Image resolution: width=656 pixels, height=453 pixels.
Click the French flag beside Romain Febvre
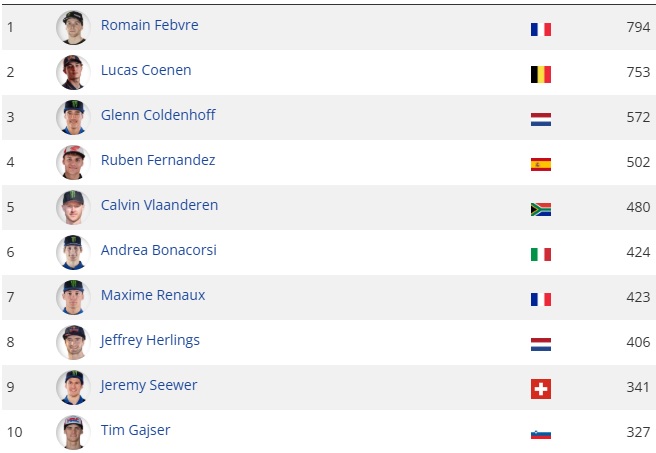[541, 29]
